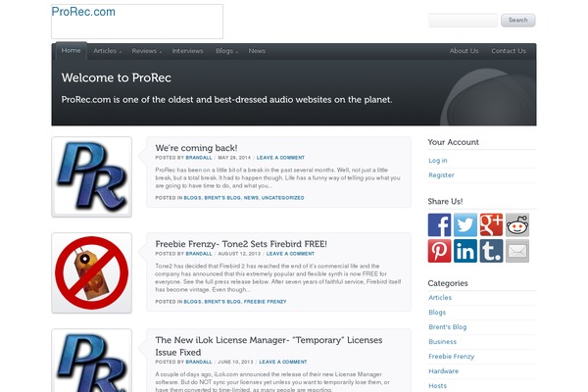Click the PR logo thumbnail for 'We're coming back!'

coord(91,176)
